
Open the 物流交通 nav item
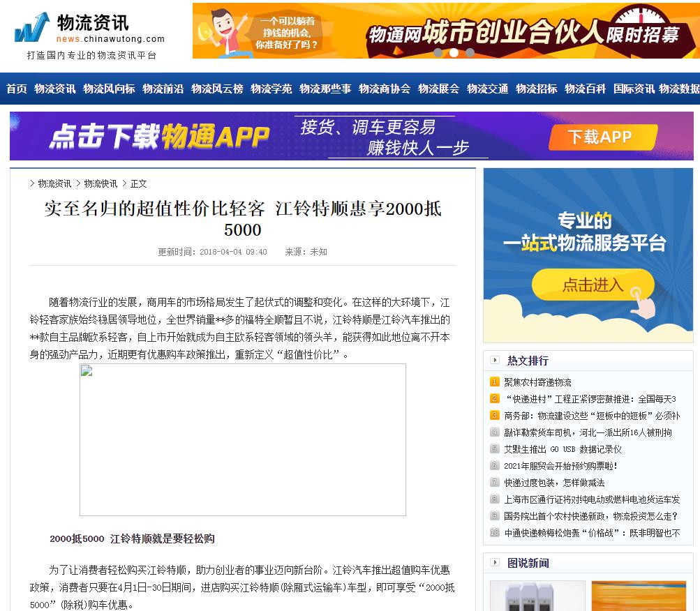(488, 89)
